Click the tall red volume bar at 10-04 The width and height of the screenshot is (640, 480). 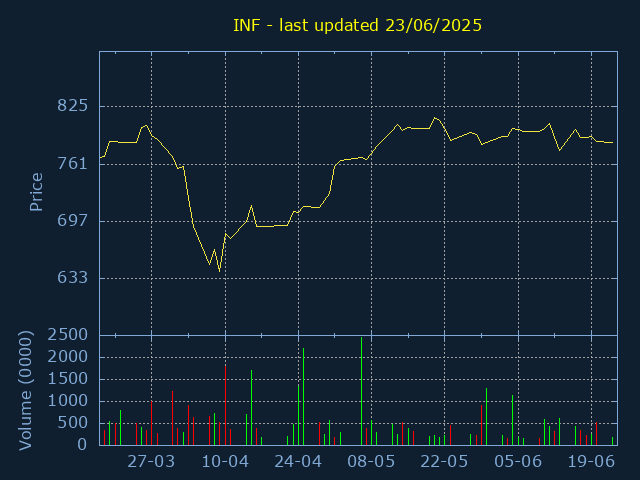click(x=225, y=405)
